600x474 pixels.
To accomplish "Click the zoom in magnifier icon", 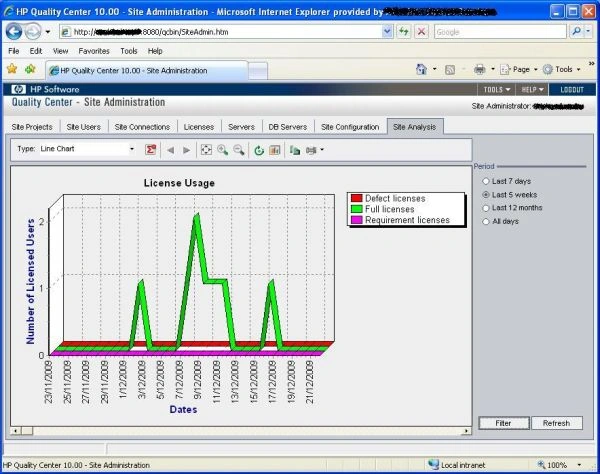I will (222, 150).
